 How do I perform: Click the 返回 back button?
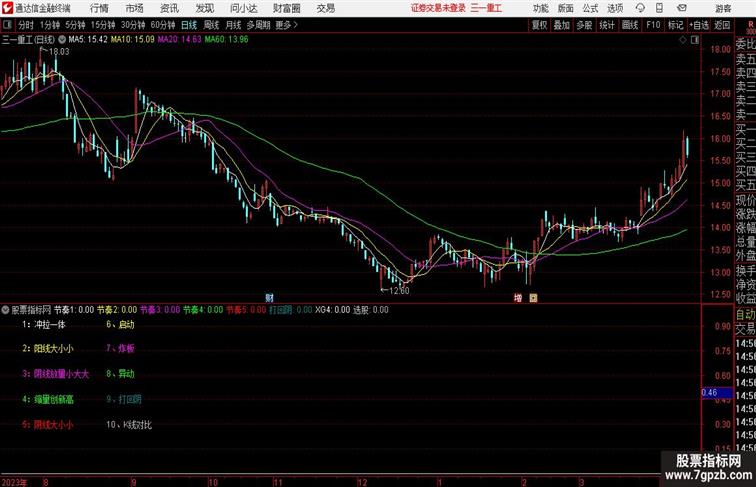tap(722, 25)
